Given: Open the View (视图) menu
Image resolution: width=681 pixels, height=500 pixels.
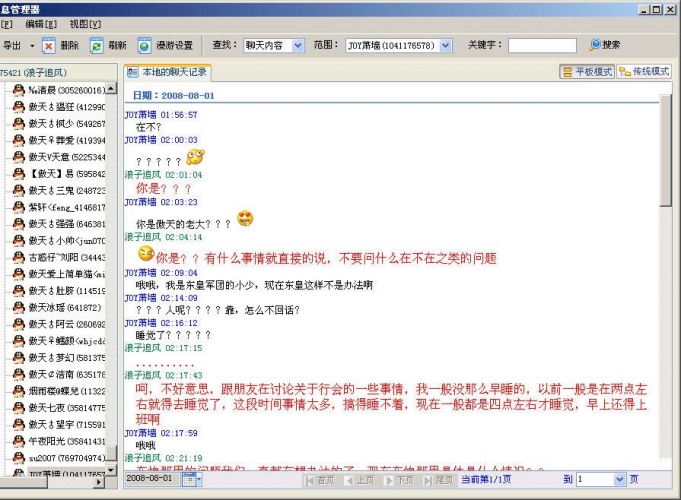Looking at the screenshot, I should click(x=85, y=23).
